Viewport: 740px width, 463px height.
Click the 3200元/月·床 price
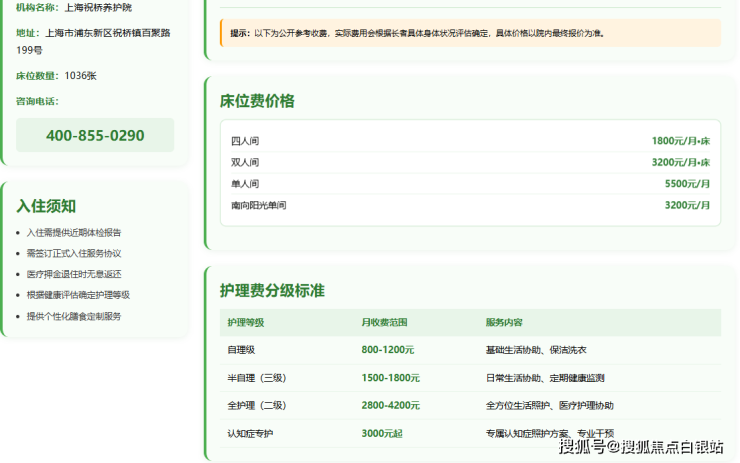click(681, 162)
